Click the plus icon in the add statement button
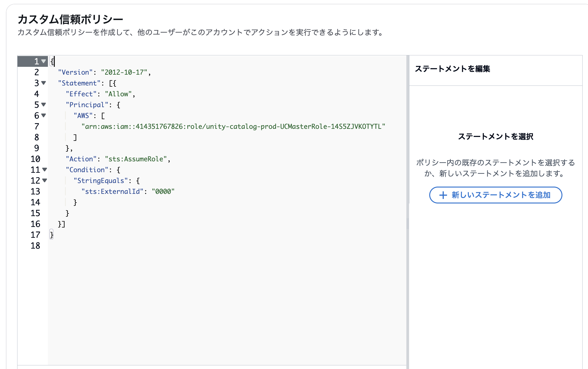 coord(443,195)
